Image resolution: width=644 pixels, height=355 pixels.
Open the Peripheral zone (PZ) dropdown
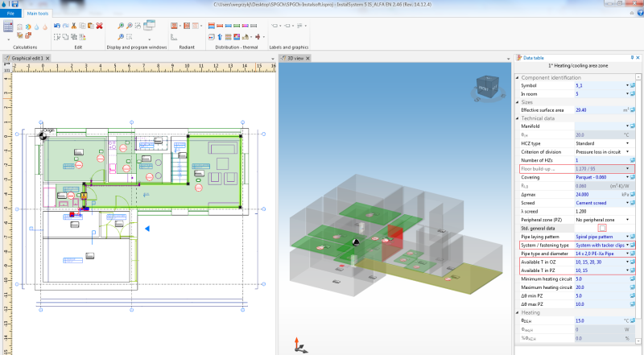click(627, 220)
